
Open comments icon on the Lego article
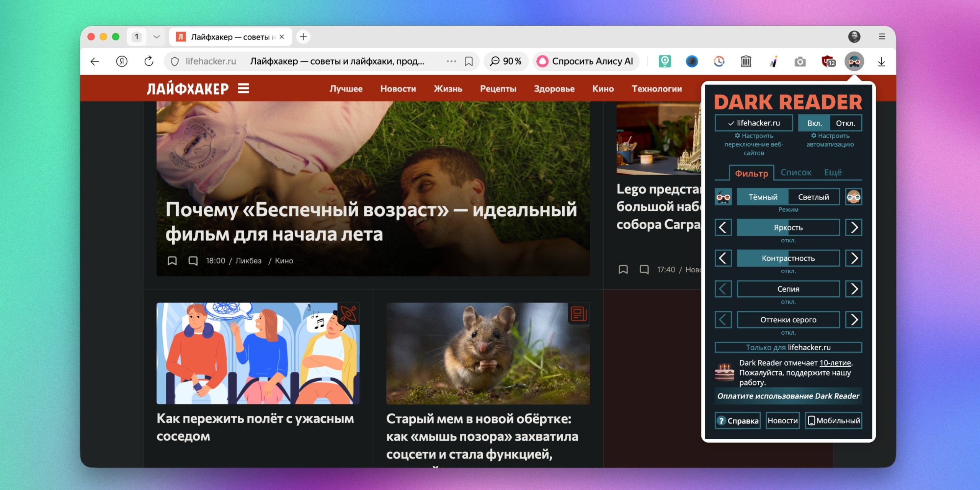coord(644,269)
